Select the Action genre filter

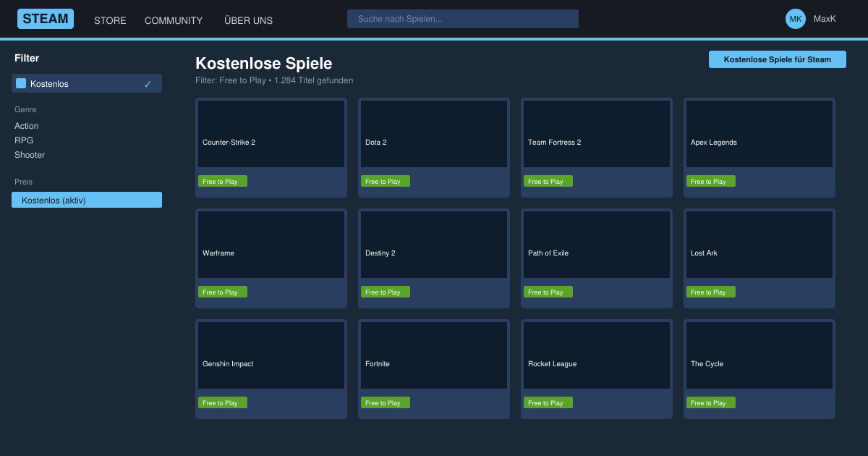click(x=27, y=126)
